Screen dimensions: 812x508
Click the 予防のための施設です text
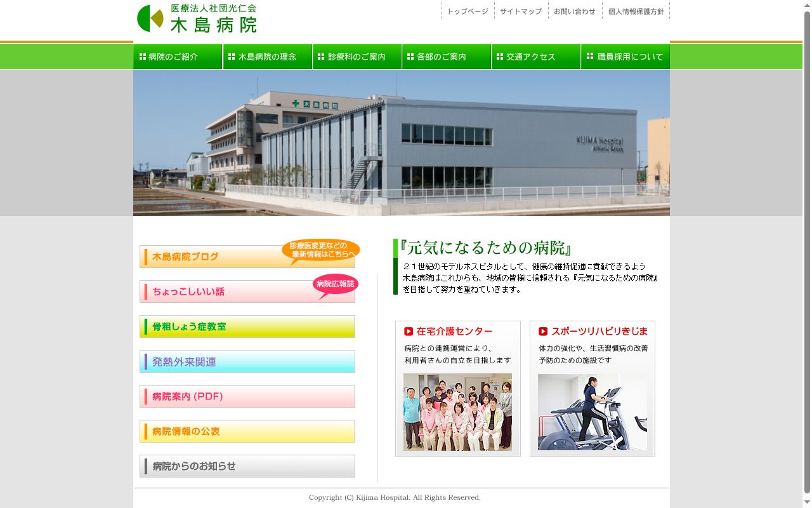tap(575, 360)
